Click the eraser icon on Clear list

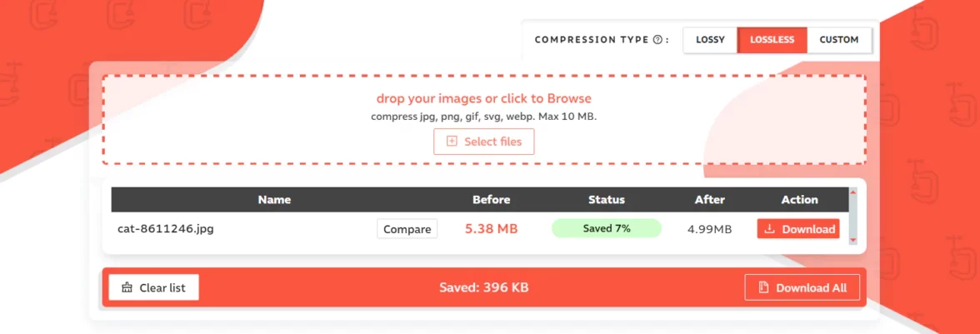pyautogui.click(x=127, y=287)
